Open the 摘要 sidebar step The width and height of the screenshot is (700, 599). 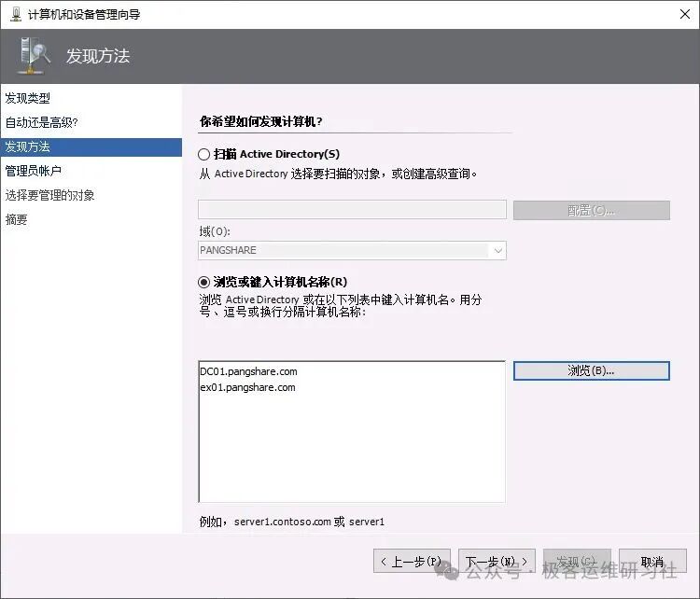[x=16, y=219]
